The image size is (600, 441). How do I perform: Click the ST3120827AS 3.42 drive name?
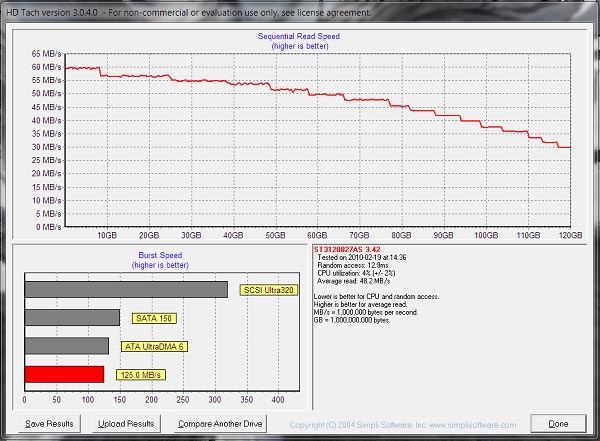[347, 249]
